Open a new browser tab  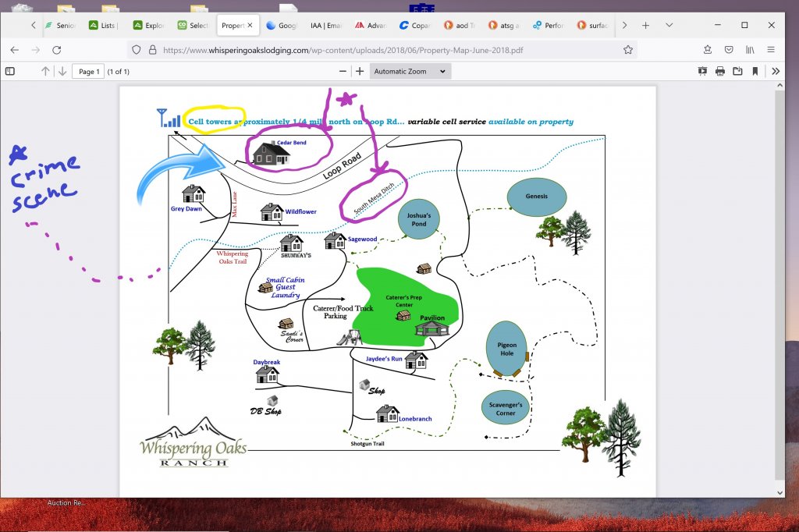[x=645, y=25]
